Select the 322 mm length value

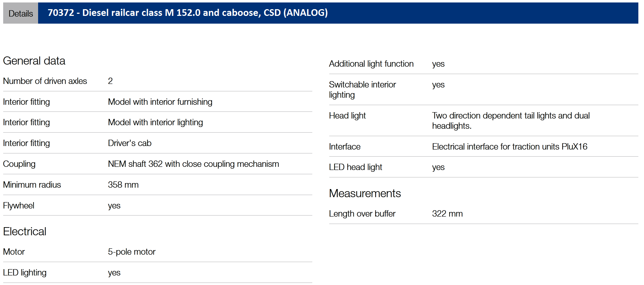[447, 214]
